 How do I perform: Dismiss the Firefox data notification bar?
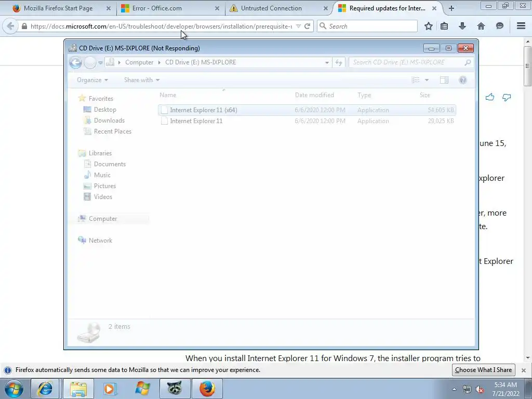pos(524,370)
